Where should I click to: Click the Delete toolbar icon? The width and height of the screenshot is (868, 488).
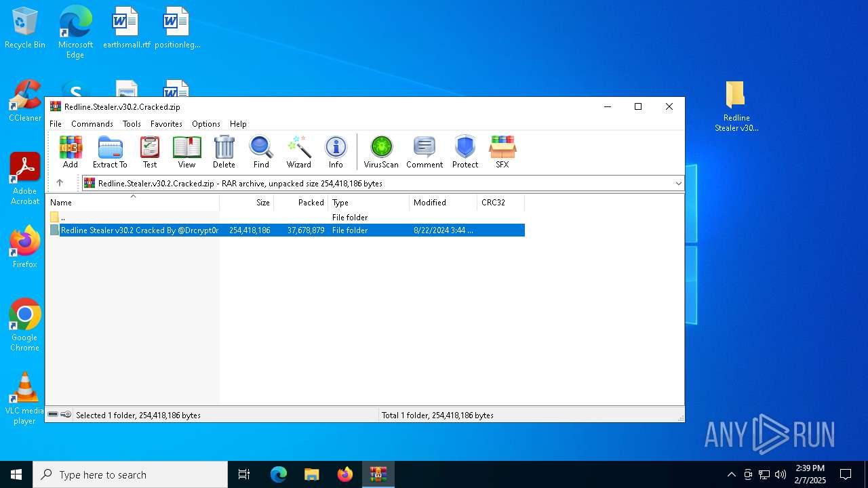pos(224,152)
